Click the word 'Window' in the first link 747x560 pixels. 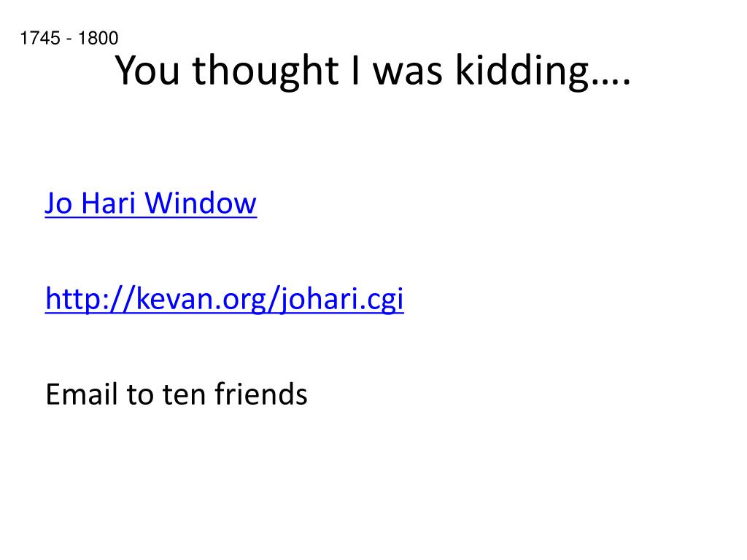coord(201,203)
